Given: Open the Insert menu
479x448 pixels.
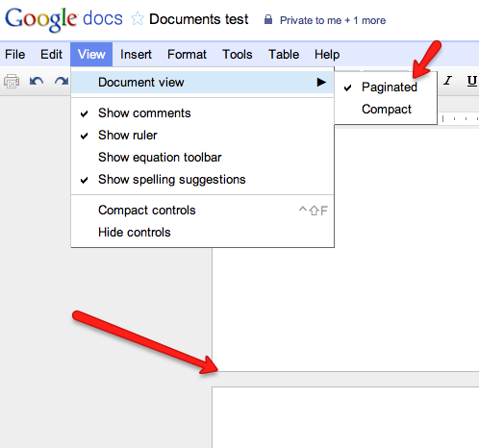Looking at the screenshot, I should (x=136, y=55).
